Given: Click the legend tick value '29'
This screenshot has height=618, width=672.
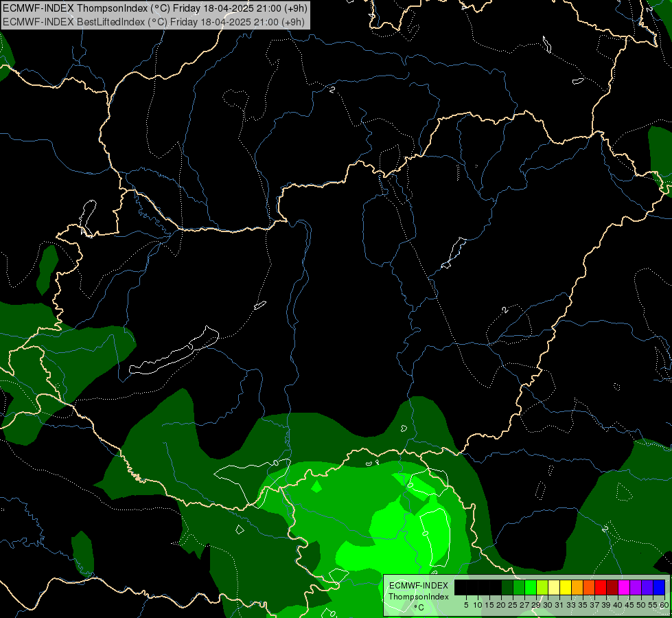Looking at the screenshot, I should point(536,605).
